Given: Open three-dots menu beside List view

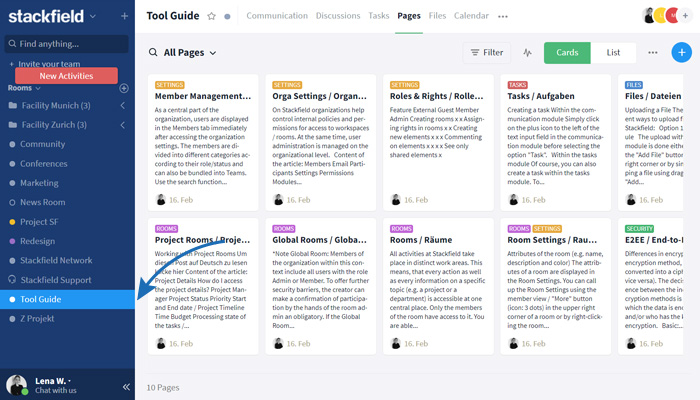Looking at the screenshot, I should [x=653, y=52].
